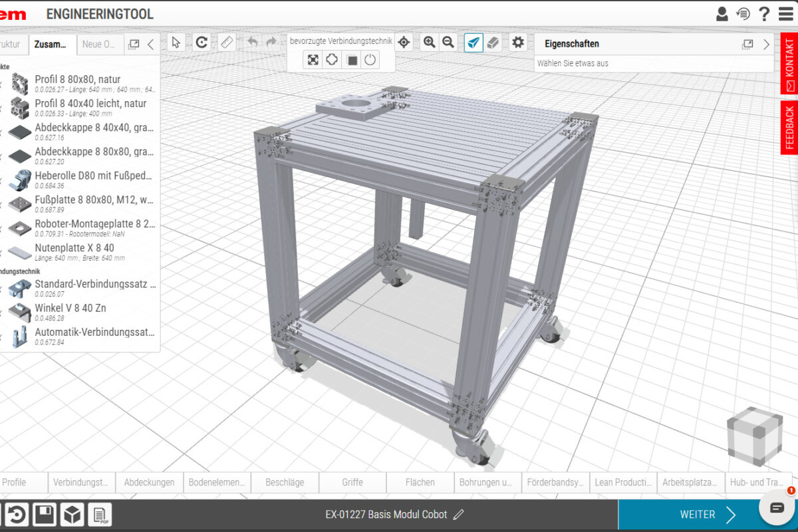Open the red KONTAKT side button
The image size is (798, 532).
789,65
